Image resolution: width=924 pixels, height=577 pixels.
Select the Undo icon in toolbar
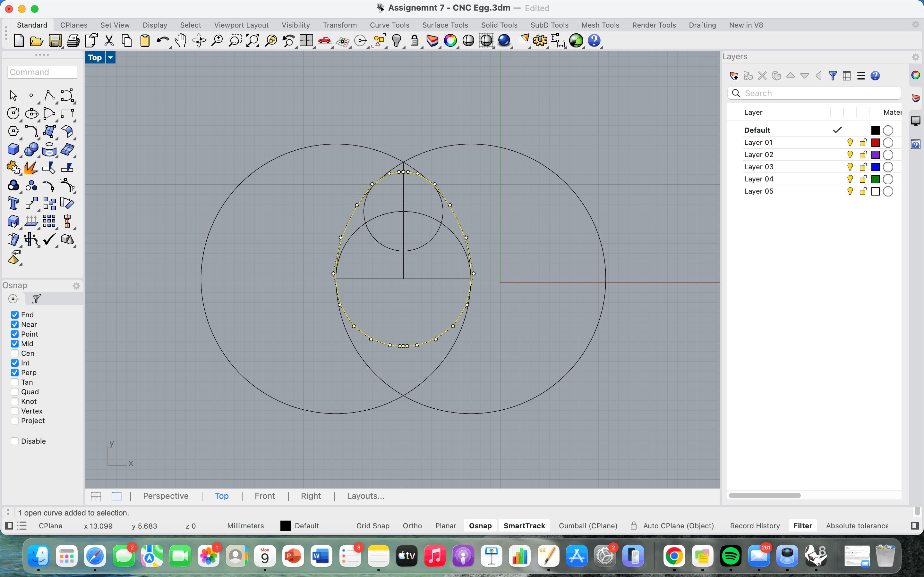click(162, 40)
